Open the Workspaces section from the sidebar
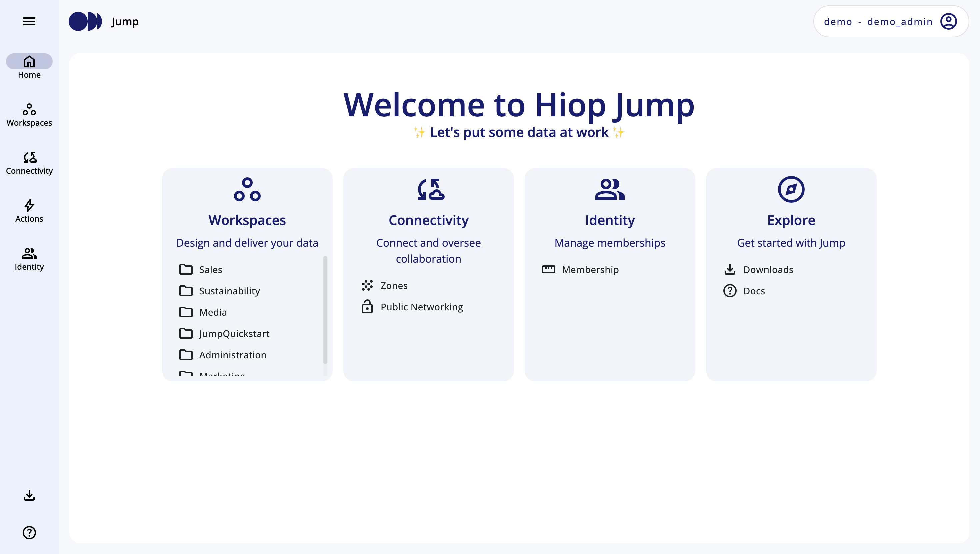 coord(29,114)
